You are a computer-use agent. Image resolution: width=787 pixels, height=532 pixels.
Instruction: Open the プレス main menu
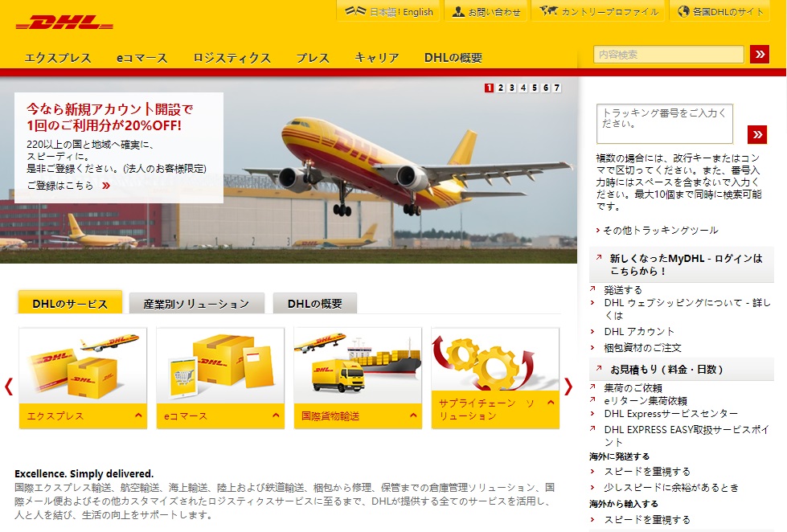coord(313,58)
